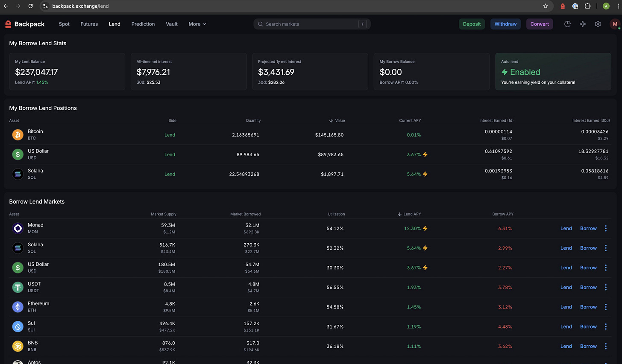The height and width of the screenshot is (364, 622).
Task: Click Borrow for Ethereum
Action: pos(588,307)
